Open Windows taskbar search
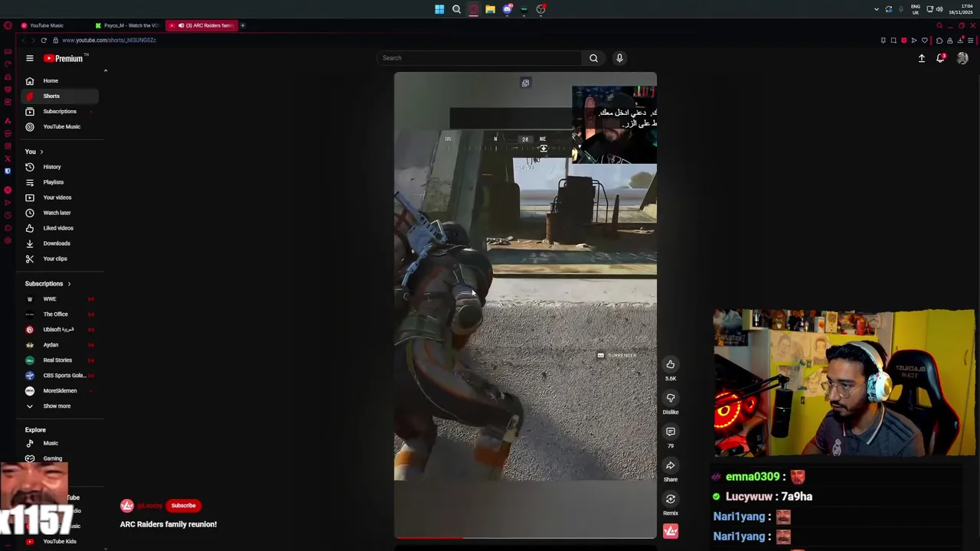 tap(456, 9)
